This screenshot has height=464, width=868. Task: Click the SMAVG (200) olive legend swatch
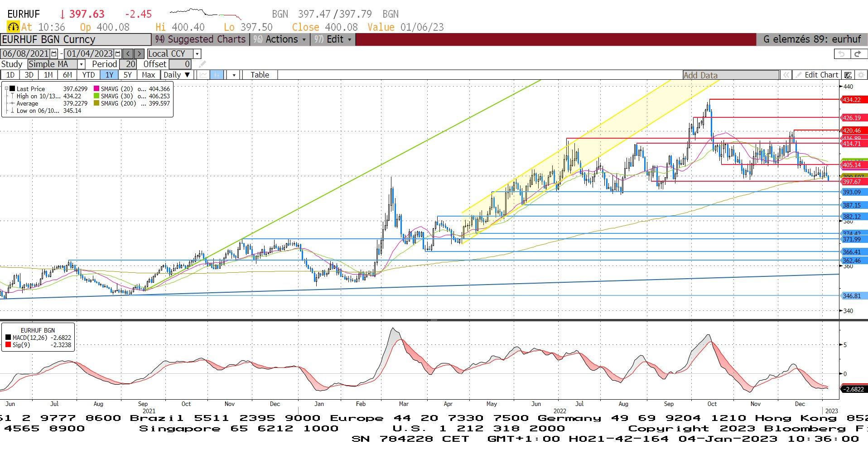click(x=96, y=103)
